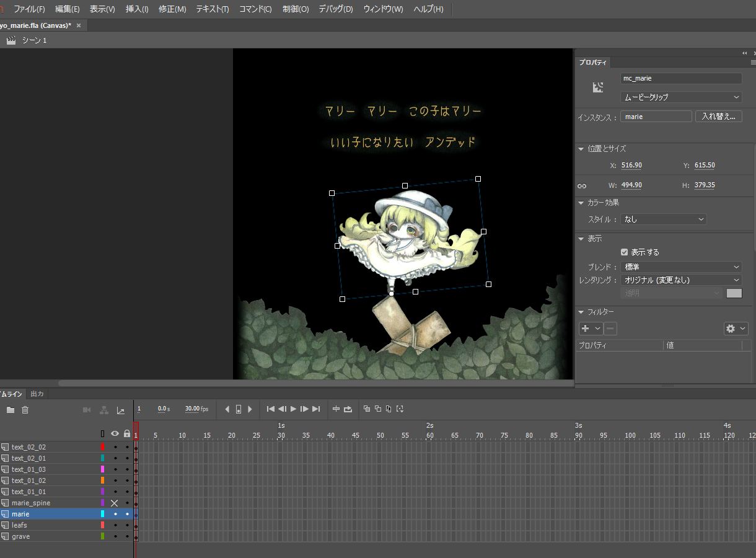This screenshot has width=756, height=558.
Task: Toggle width-height link constraint icon
Action: tap(582, 185)
